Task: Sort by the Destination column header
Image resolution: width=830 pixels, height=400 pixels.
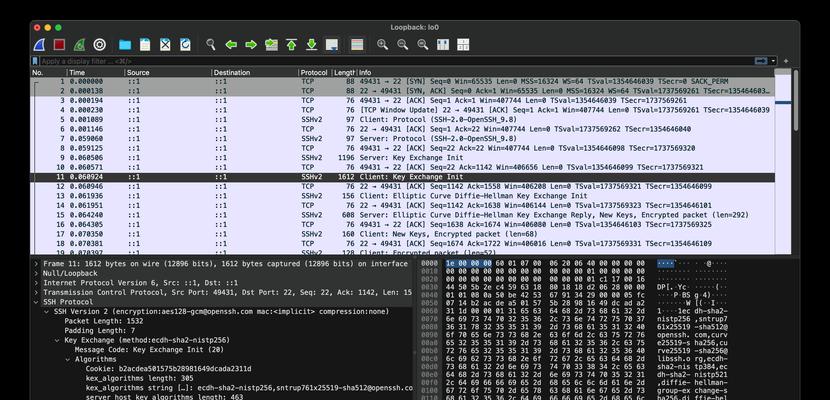Action: (x=255, y=72)
